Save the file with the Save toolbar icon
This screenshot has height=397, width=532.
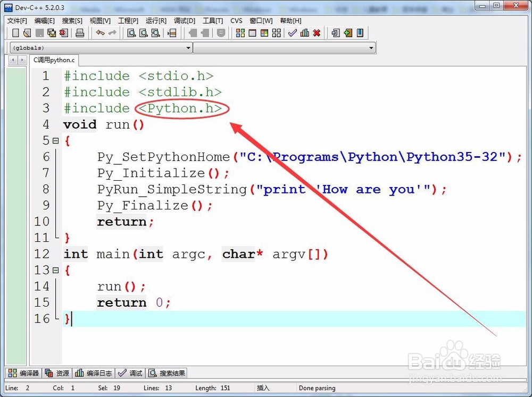(39, 33)
